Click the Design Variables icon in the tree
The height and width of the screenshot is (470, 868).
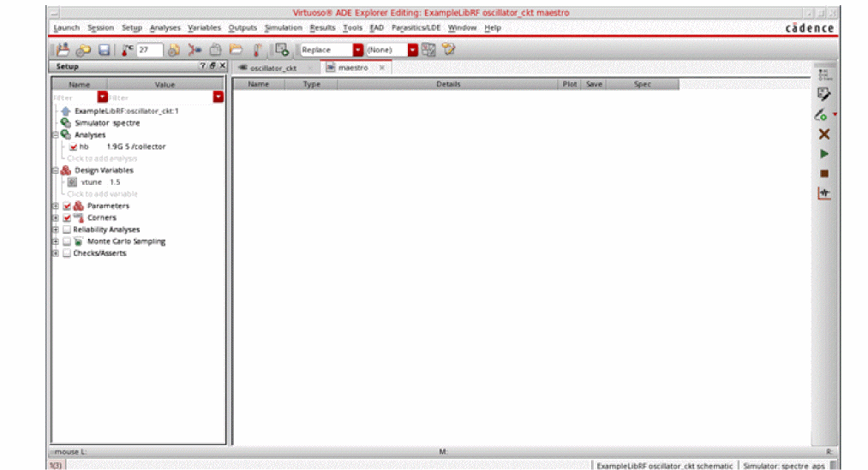[x=66, y=170]
